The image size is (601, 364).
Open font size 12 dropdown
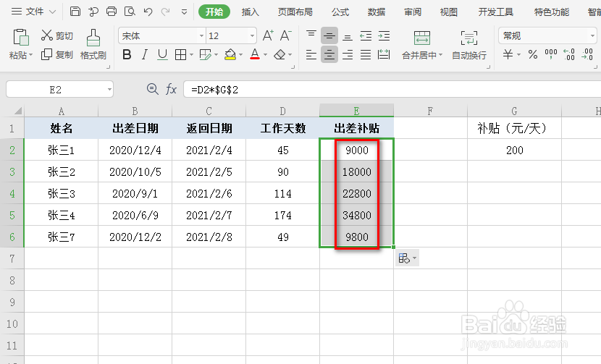(252, 36)
